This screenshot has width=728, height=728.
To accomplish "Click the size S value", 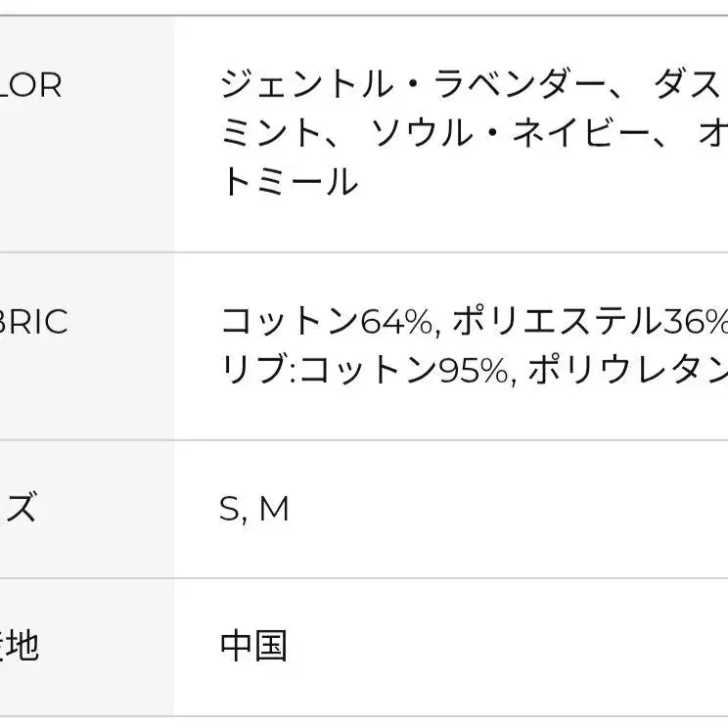I will pyautogui.click(x=229, y=510).
